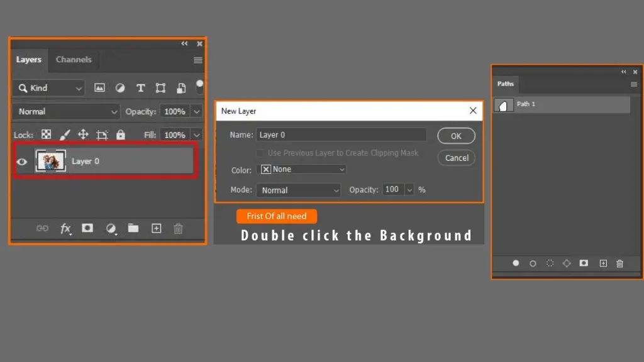
Task: Filter layers by pixel image icon
Action: [99, 88]
